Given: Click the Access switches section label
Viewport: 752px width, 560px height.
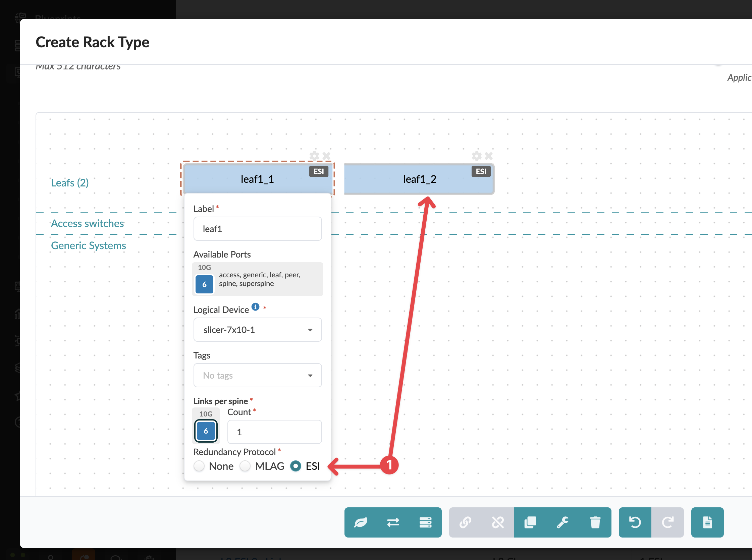Looking at the screenshot, I should [x=88, y=223].
